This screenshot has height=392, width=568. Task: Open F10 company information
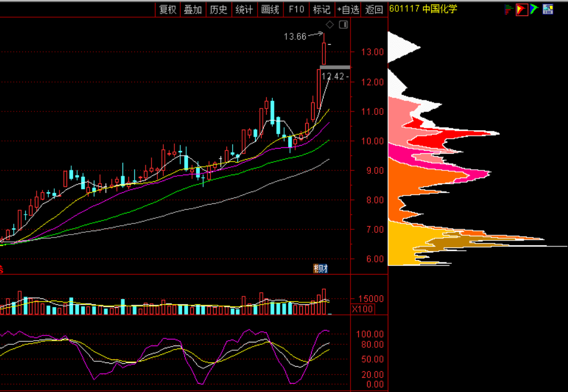click(x=296, y=9)
